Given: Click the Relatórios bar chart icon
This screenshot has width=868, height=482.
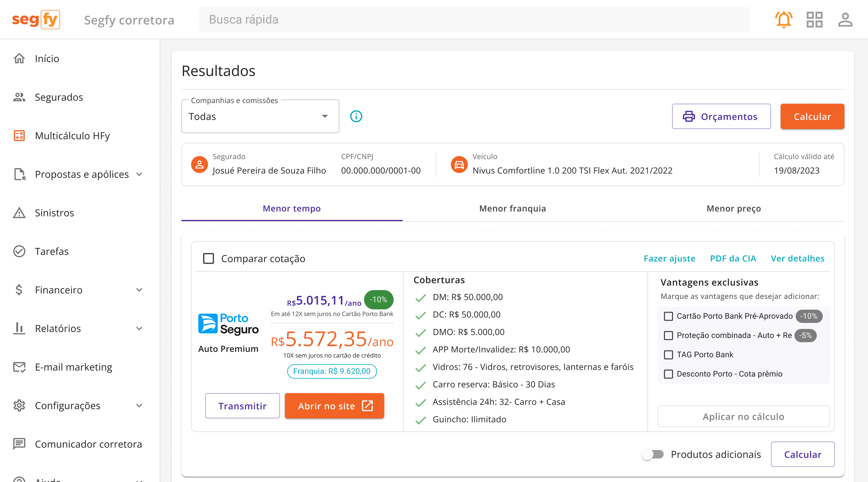Looking at the screenshot, I should pyautogui.click(x=19, y=328).
